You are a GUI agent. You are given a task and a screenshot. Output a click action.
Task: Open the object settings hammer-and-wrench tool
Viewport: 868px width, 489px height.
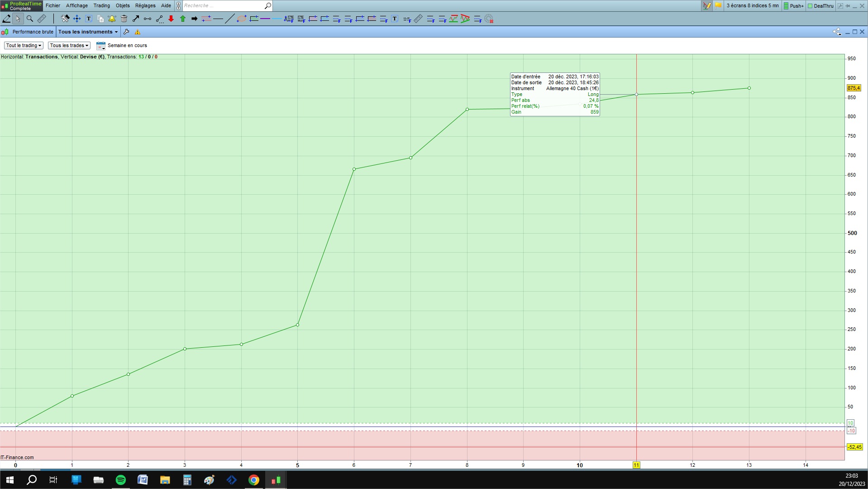coord(65,19)
